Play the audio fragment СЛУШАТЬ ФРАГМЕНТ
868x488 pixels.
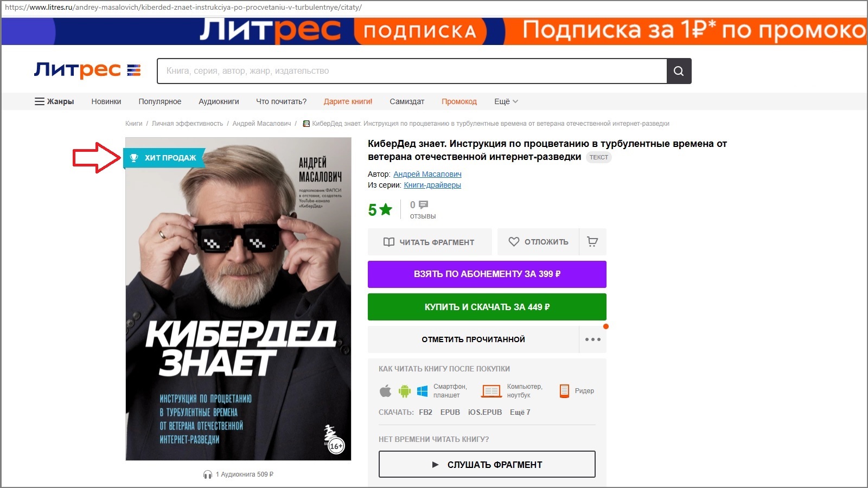click(x=487, y=464)
